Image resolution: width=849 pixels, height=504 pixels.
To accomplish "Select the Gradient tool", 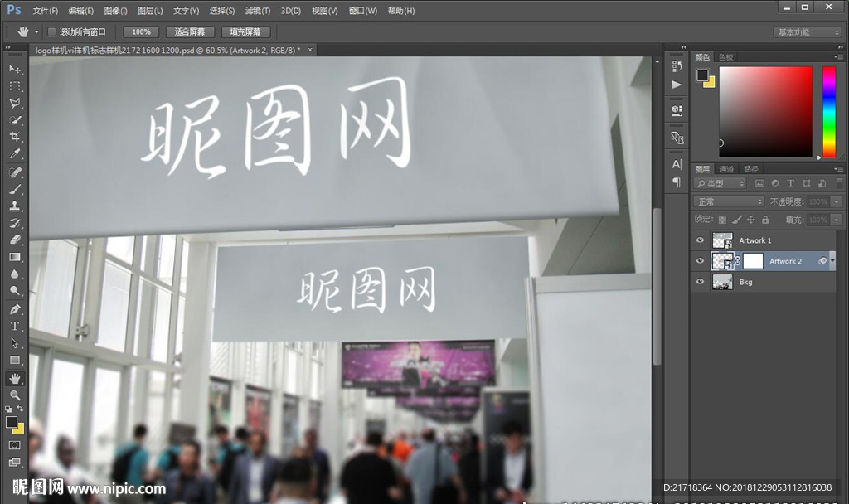I will pyautogui.click(x=15, y=257).
